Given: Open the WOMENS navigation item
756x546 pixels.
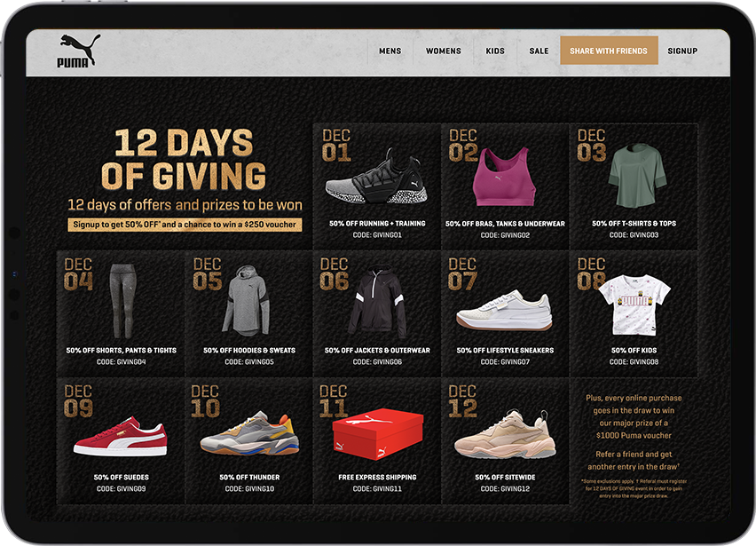Looking at the screenshot, I should tap(443, 51).
